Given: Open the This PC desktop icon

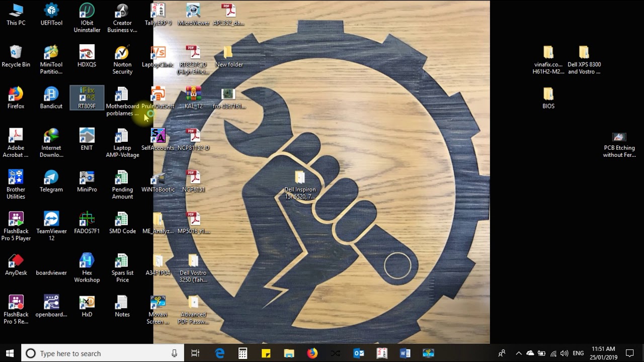Looking at the screenshot, I should point(16,15).
